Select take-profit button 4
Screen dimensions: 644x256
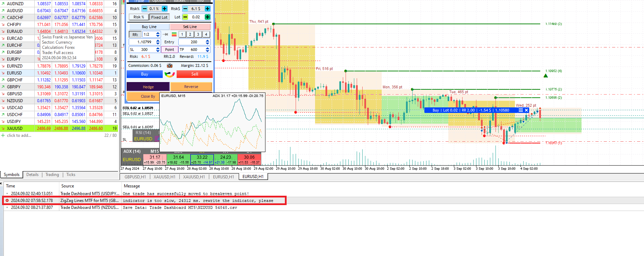[206, 34]
